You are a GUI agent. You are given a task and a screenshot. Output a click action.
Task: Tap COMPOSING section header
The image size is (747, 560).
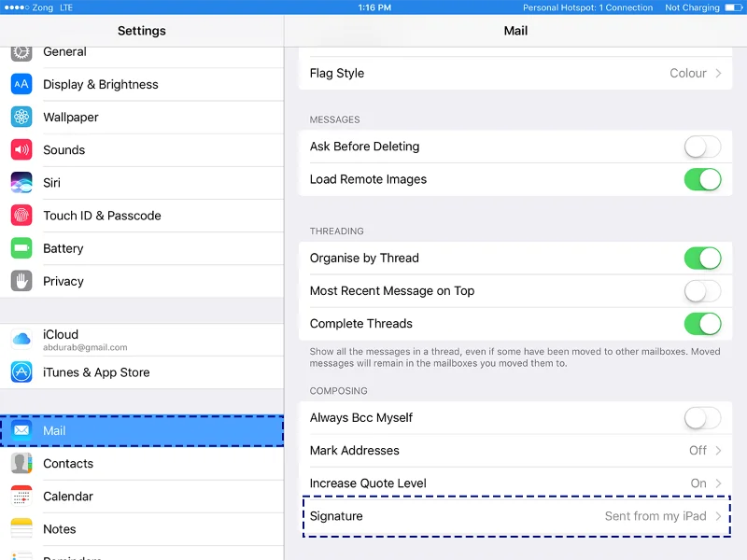coord(339,391)
